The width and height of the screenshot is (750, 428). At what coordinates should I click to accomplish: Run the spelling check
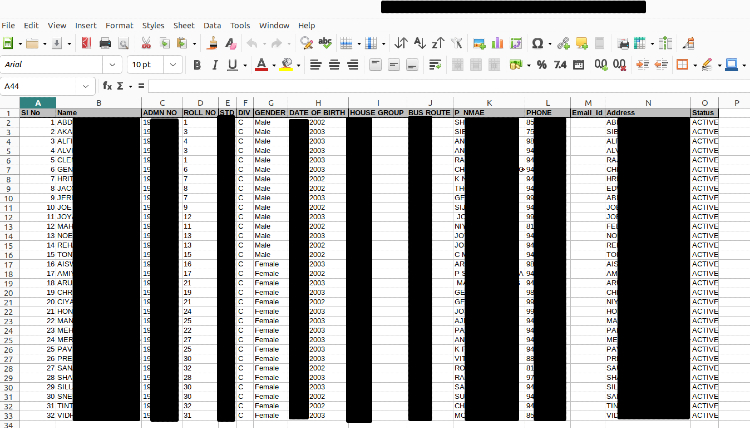326,44
